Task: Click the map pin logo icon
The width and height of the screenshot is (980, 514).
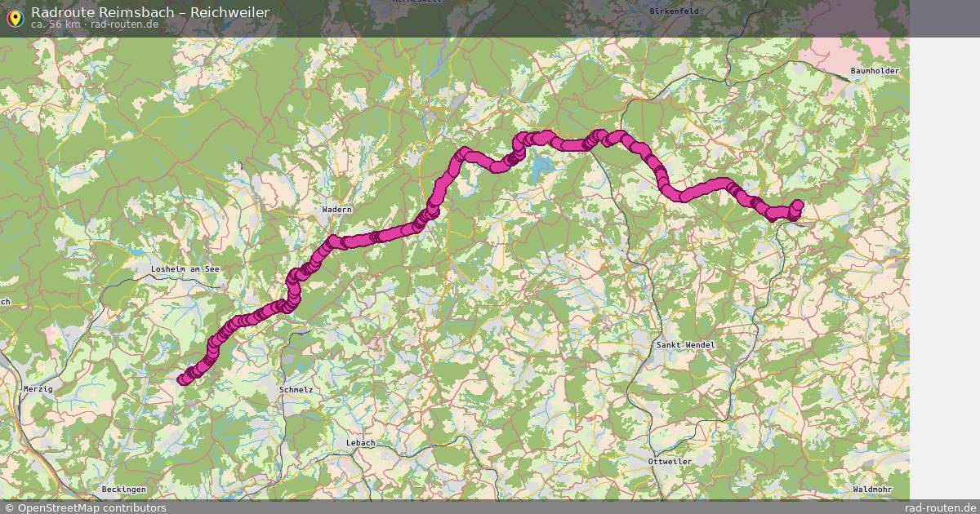Action: pyautogui.click(x=15, y=18)
